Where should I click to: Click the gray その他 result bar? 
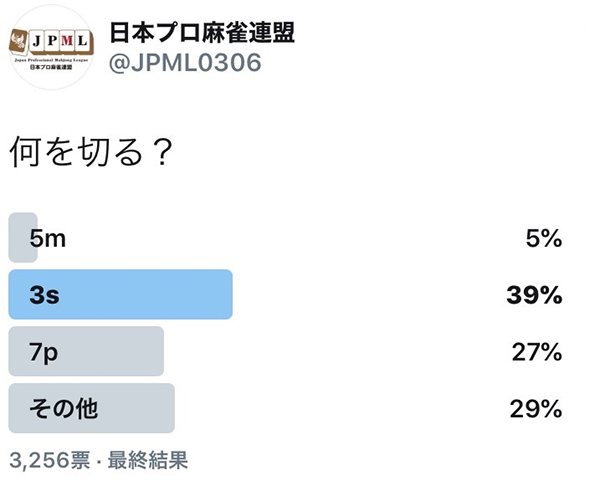[x=91, y=408]
